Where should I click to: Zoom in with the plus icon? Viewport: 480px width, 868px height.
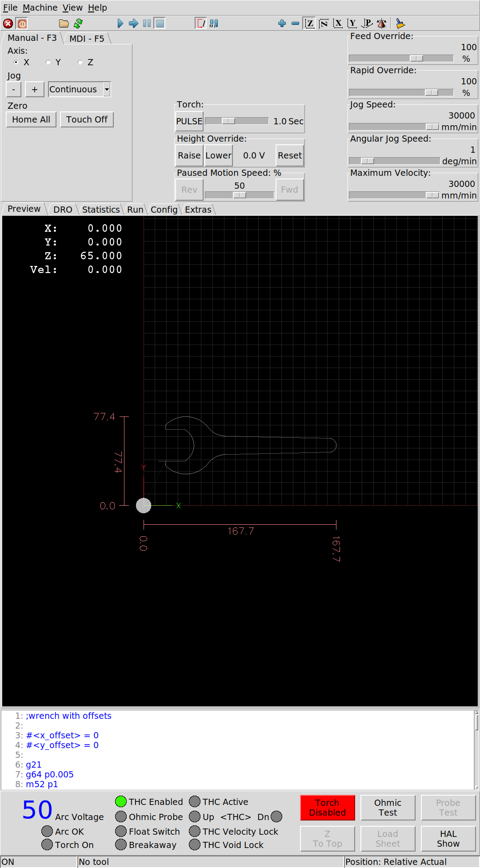pyautogui.click(x=282, y=24)
